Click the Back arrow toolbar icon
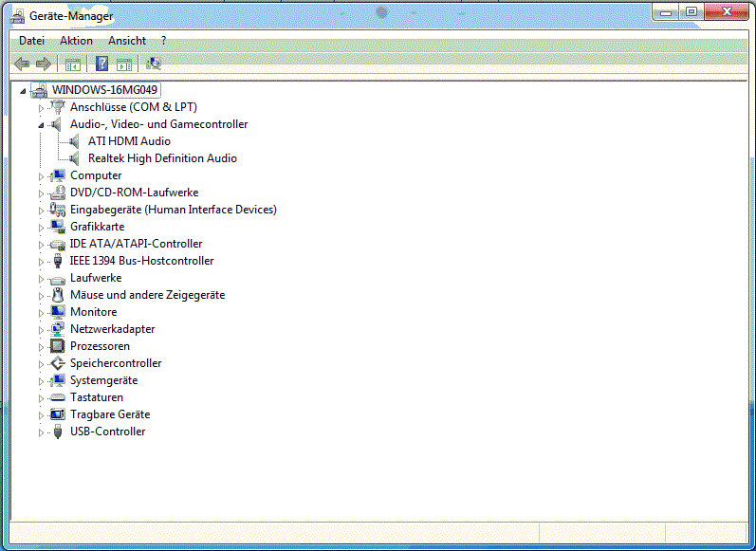756x551 pixels. point(22,64)
